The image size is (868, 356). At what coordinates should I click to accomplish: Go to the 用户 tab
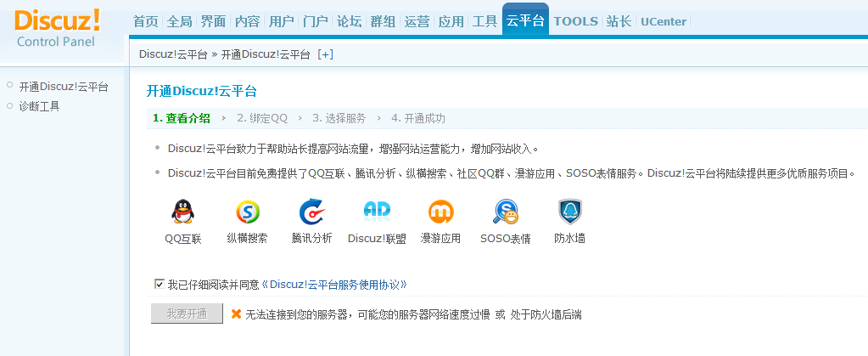point(281,21)
